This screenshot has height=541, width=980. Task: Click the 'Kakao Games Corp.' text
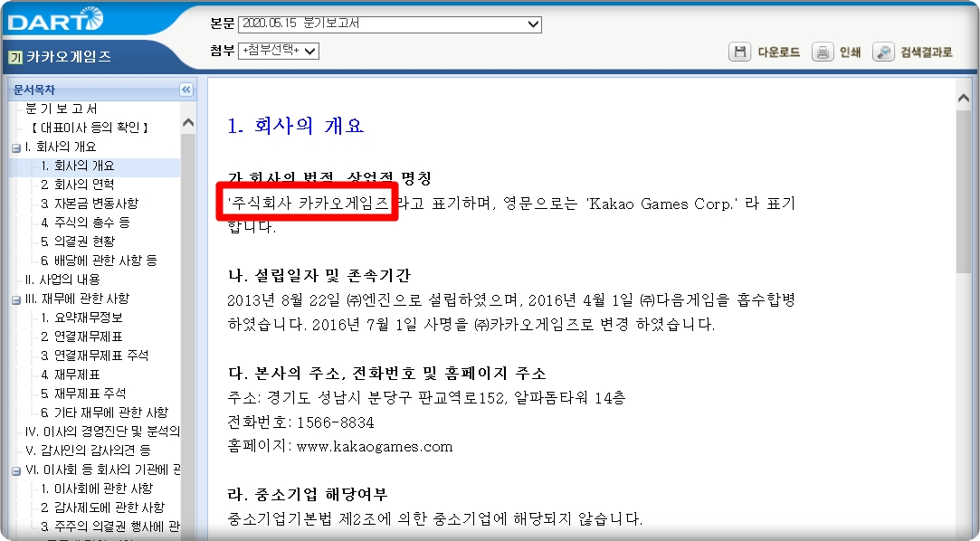click(662, 204)
